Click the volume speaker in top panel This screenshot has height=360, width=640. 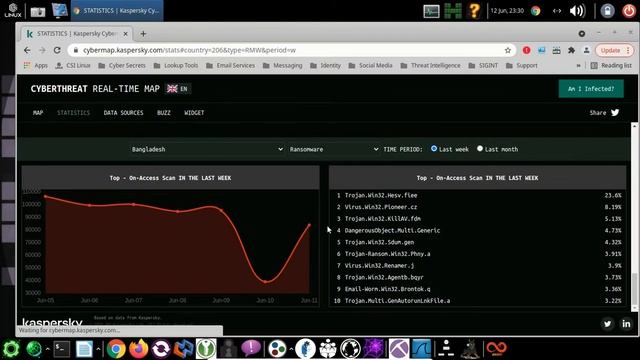(x=577, y=11)
